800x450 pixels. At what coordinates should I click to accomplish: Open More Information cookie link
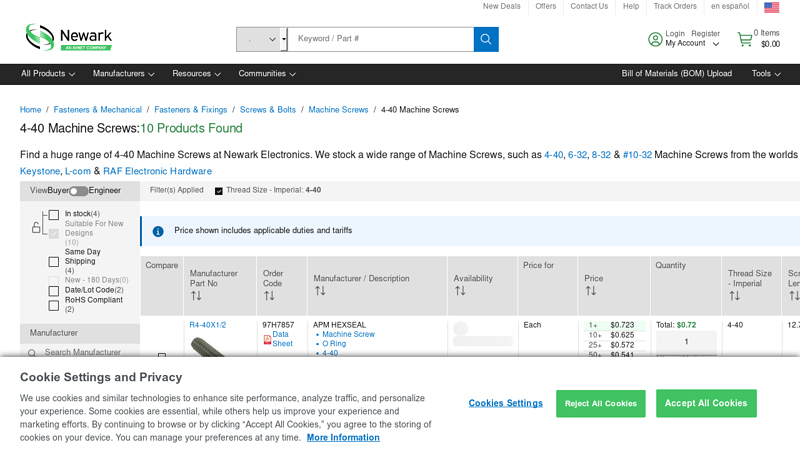(343, 438)
